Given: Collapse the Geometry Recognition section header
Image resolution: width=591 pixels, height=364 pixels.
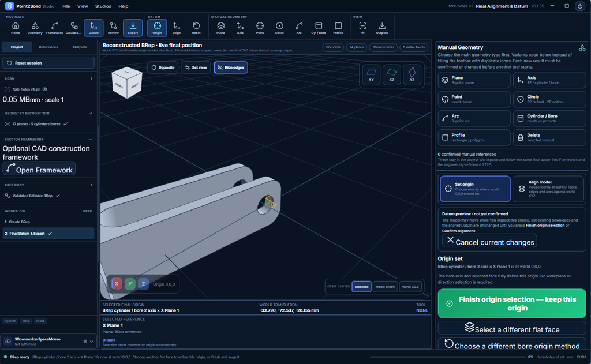Looking at the screenshot, I should click(91, 114).
